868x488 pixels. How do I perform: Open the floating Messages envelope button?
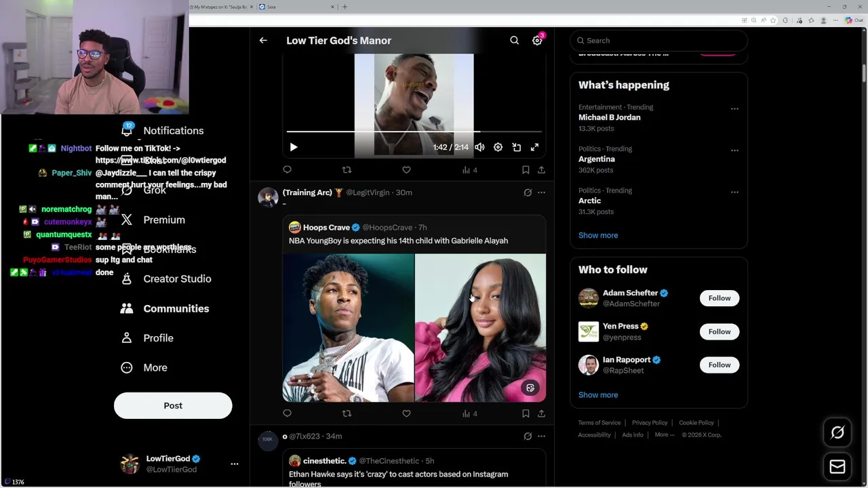(837, 466)
